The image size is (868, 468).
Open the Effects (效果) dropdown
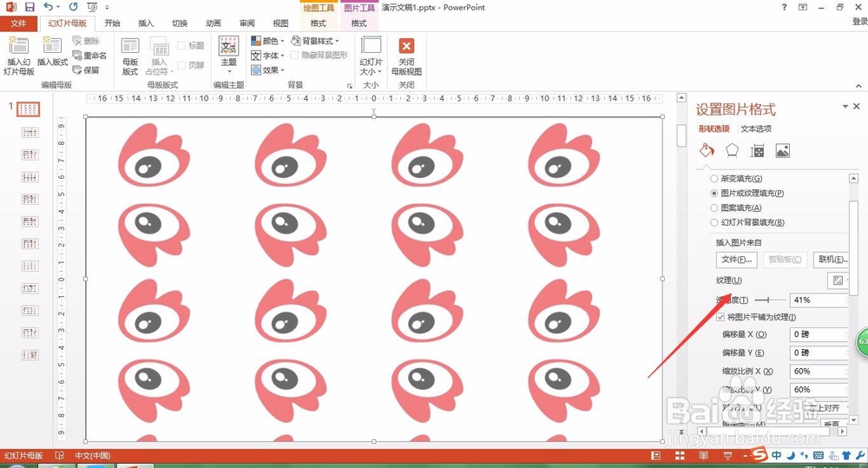coord(267,70)
